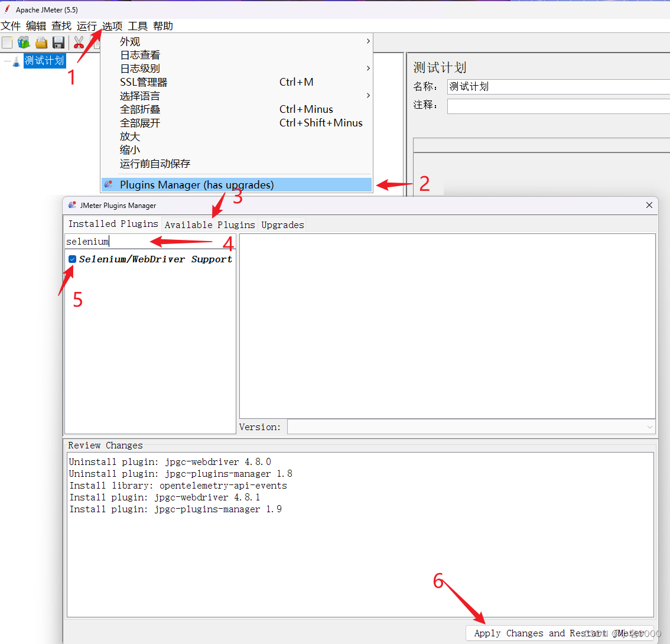Click line Install plugin: jpgc-webdriver 4.8.1
Image resolution: width=670 pixels, height=644 pixels.
click(164, 497)
